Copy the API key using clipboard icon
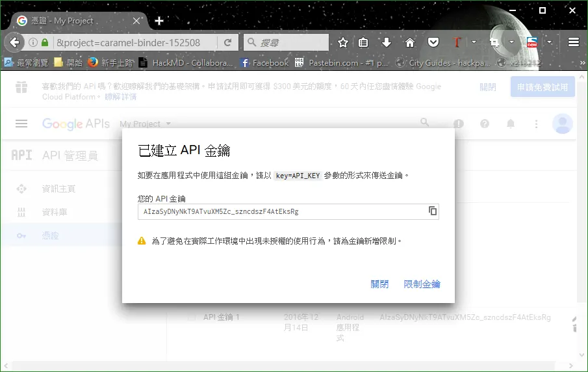The height and width of the screenshot is (372, 588). point(432,211)
